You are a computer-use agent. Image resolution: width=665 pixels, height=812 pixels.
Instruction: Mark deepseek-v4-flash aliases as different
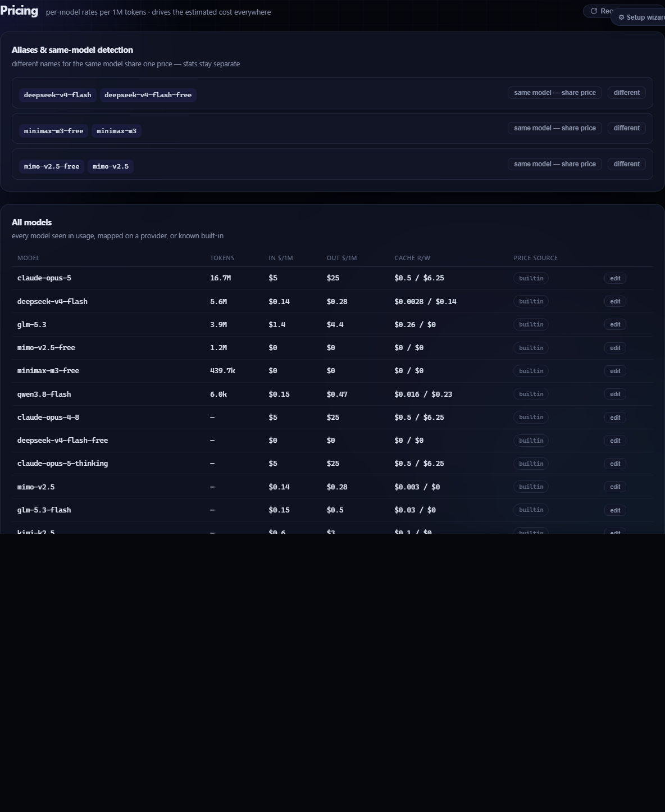point(627,93)
